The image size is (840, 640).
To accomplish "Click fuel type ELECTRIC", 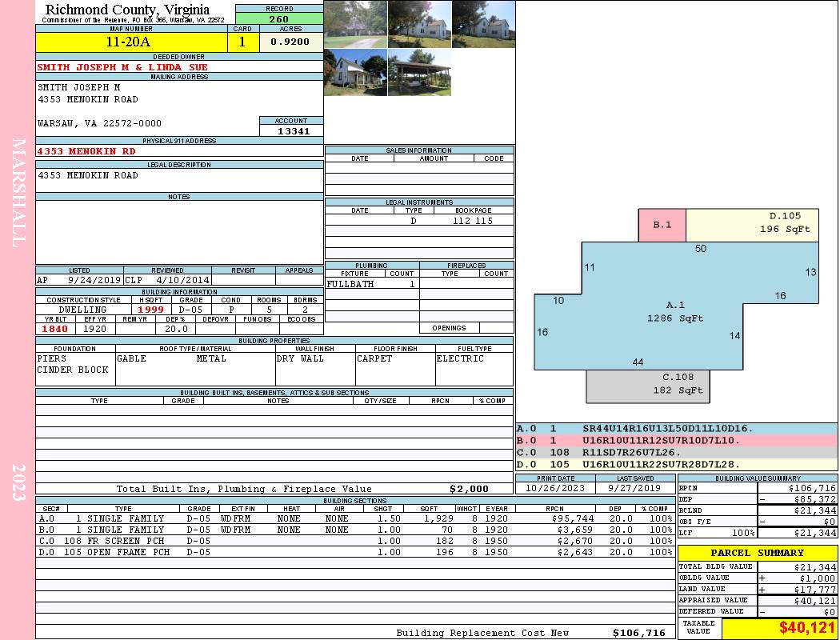I will [x=460, y=359].
